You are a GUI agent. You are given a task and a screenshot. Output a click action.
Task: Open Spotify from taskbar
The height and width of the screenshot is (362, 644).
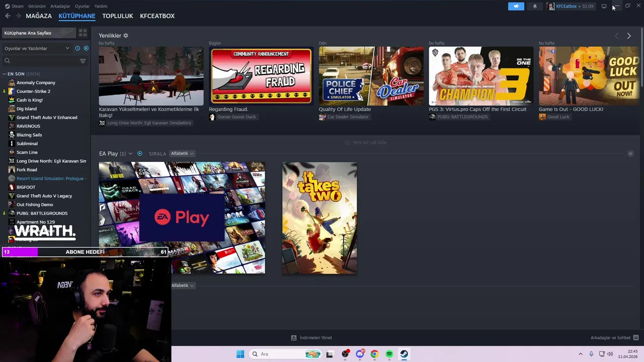click(x=389, y=354)
